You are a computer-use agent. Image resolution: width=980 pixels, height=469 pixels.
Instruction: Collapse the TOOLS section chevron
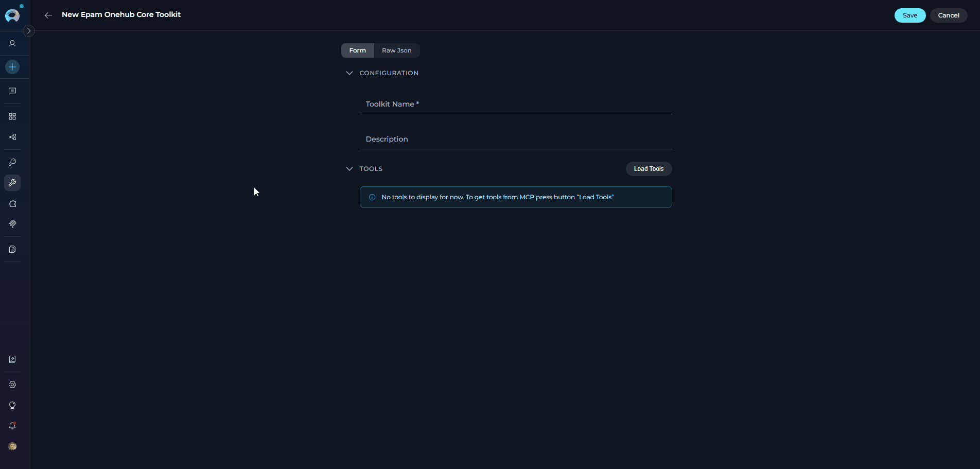tap(349, 169)
